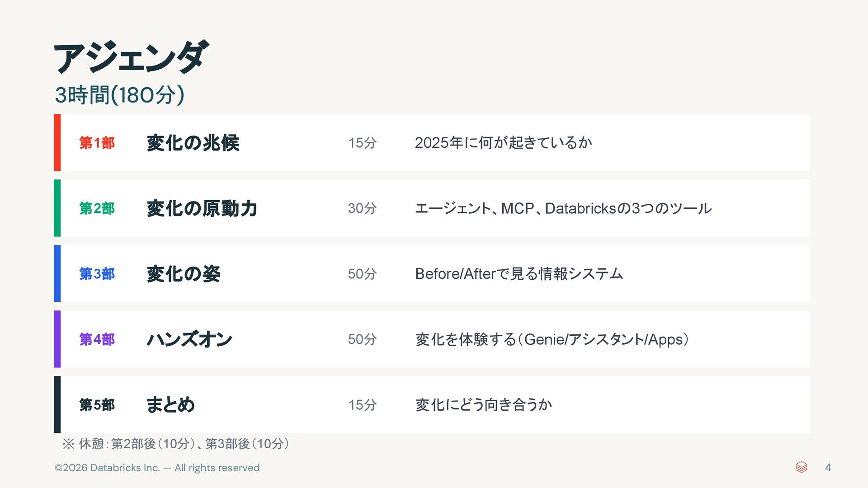The image size is (868, 488).
Task: Click the 休憩 break footnote text
Action: pos(176,444)
